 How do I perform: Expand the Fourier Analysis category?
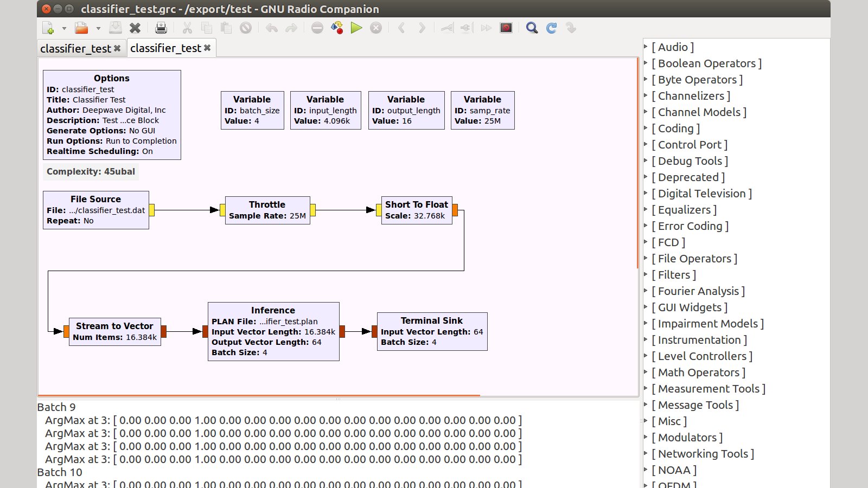(x=646, y=291)
